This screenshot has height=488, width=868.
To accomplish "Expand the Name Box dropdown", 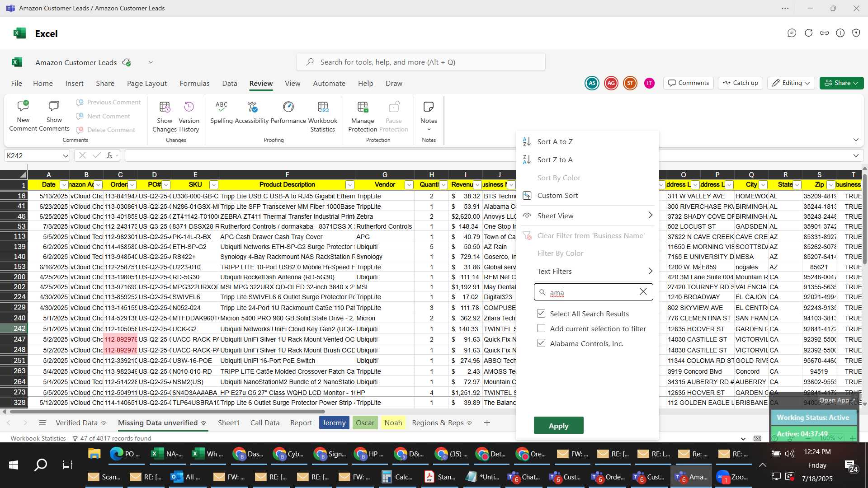I will [65, 156].
